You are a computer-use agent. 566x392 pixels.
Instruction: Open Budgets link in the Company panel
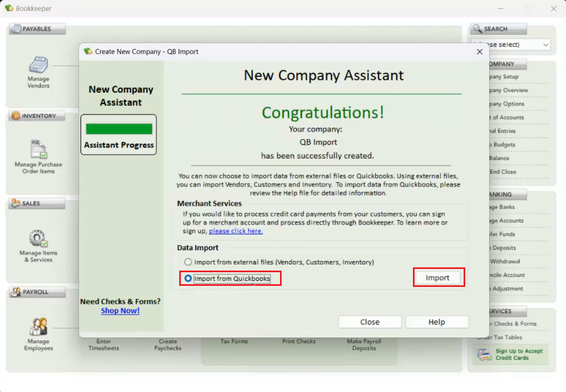[x=502, y=145]
